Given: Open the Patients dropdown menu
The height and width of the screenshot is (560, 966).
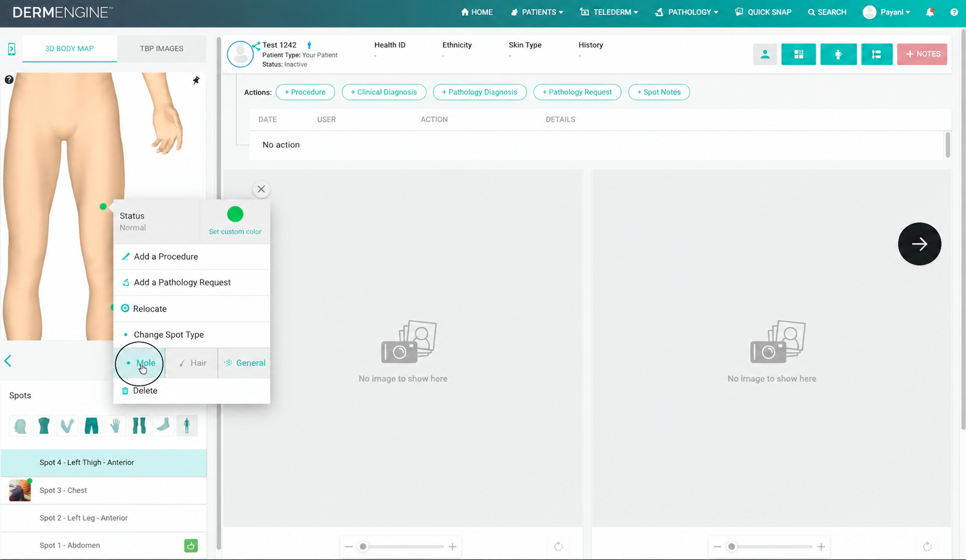Looking at the screenshot, I should [x=537, y=12].
